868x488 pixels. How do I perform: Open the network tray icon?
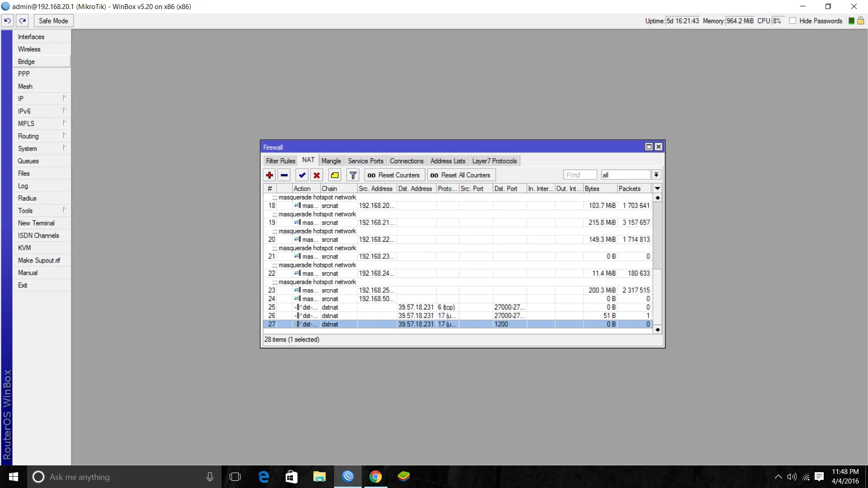(806, 477)
